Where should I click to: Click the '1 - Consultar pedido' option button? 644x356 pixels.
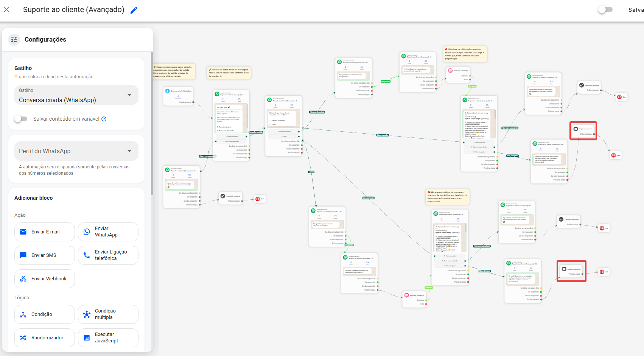[231, 136]
